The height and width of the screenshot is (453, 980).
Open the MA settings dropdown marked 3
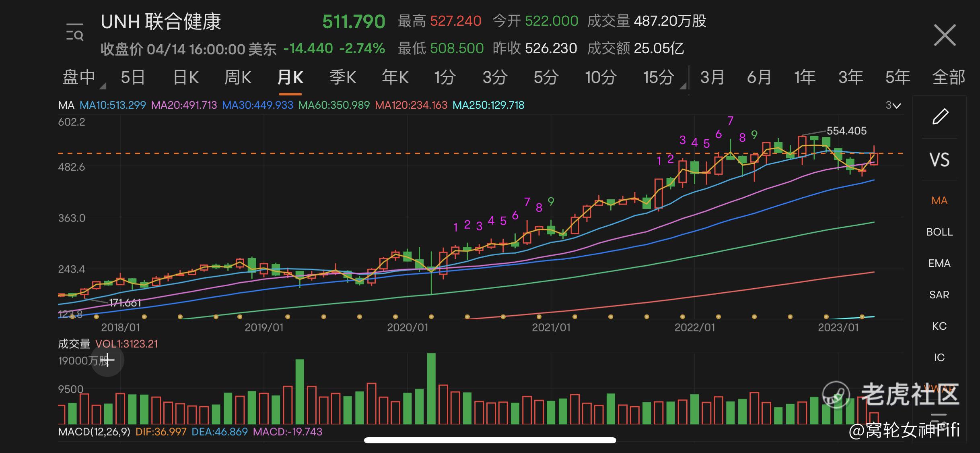click(893, 105)
